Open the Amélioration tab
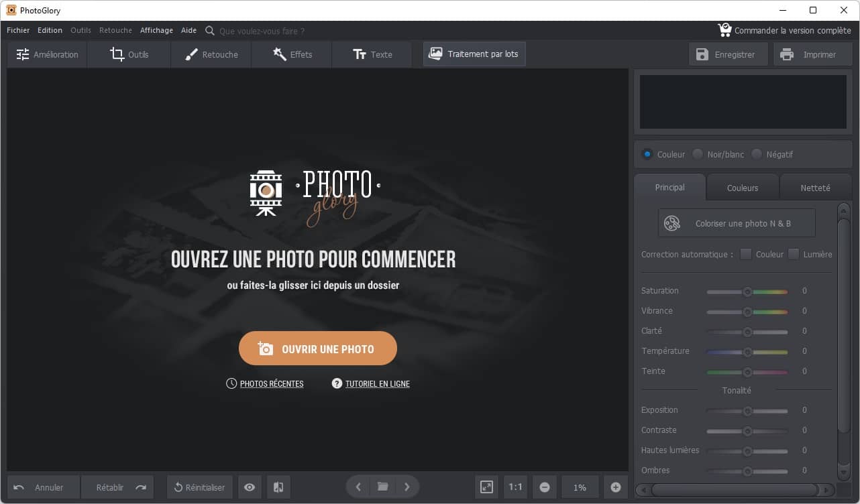This screenshot has width=860, height=504. (47, 54)
